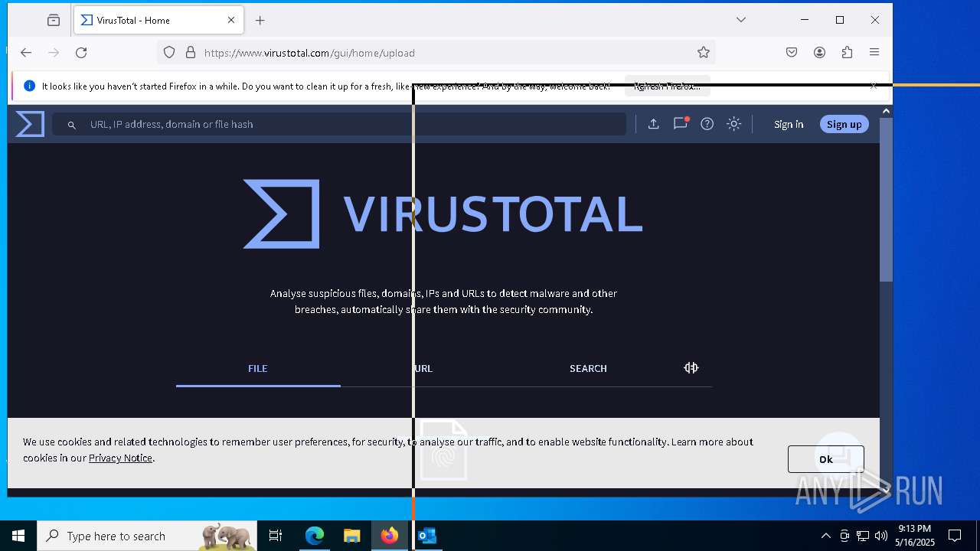
Task: Switch to the FILE tab
Action: pyautogui.click(x=258, y=369)
